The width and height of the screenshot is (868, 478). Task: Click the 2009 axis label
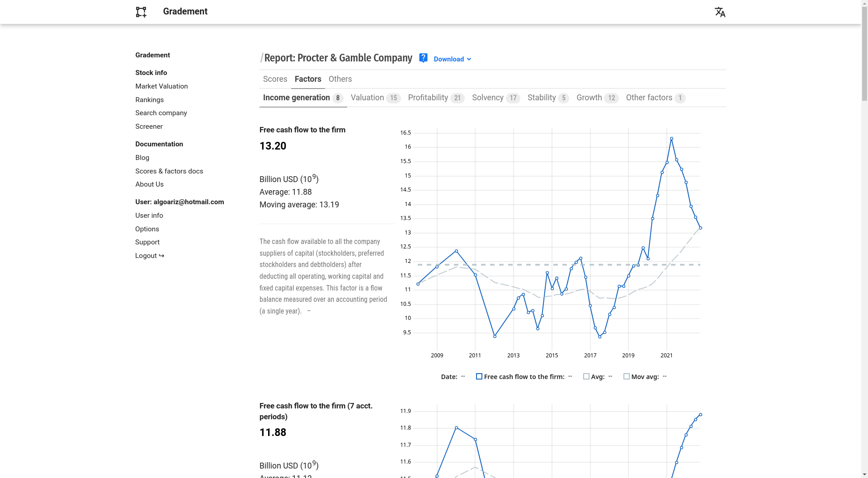(x=437, y=356)
